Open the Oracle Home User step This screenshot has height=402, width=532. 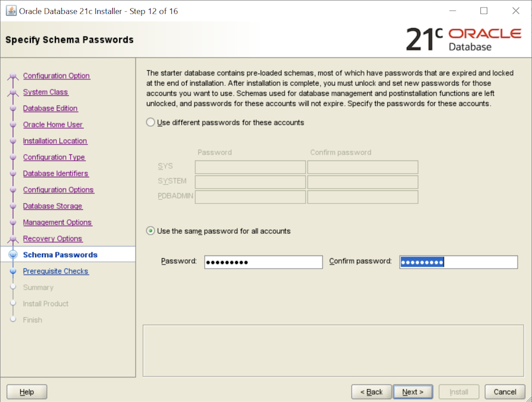point(53,125)
